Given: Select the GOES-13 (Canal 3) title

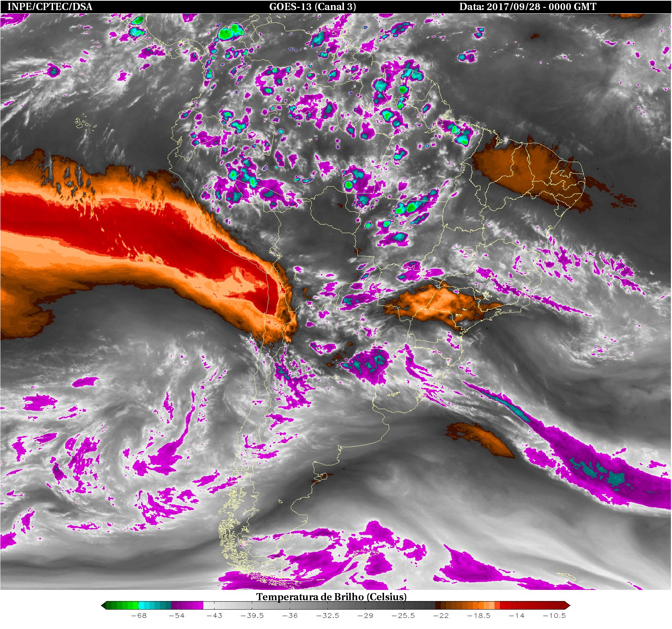Looking at the screenshot, I should click(312, 7).
